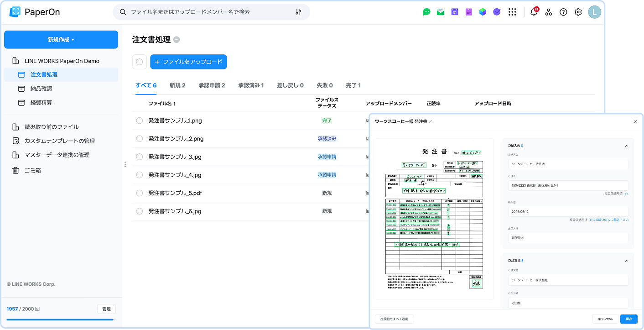This screenshot has width=644, height=330.
Task: Open the help question mark icon
Action: (563, 12)
